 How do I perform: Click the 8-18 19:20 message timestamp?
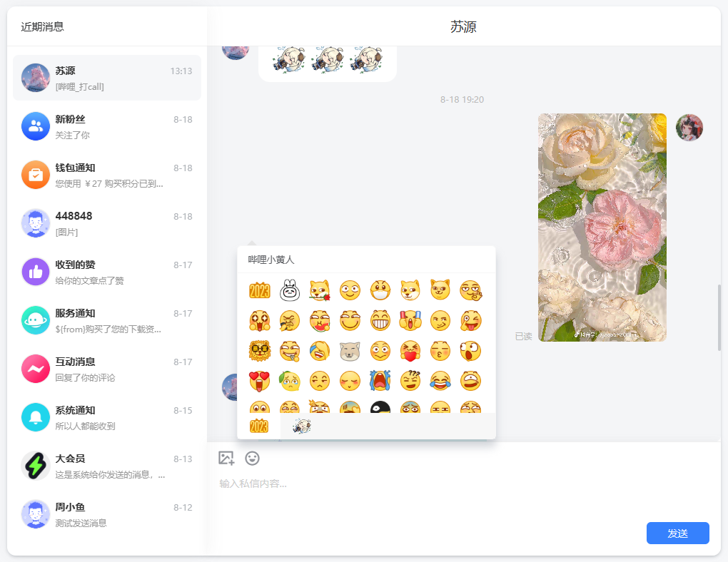[462, 99]
